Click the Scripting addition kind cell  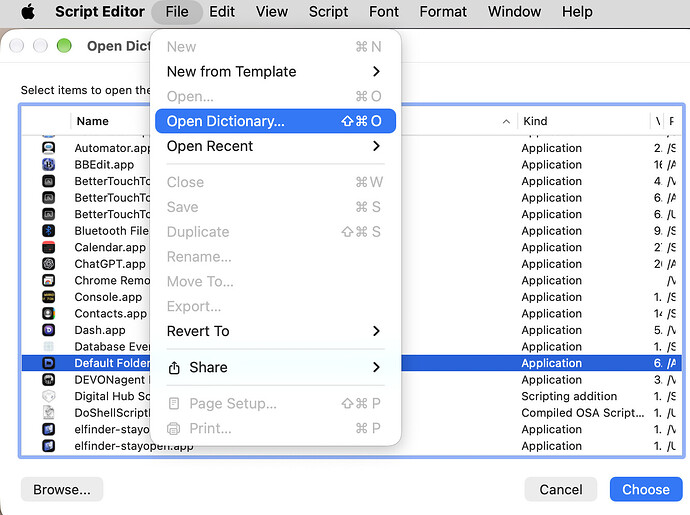point(569,396)
